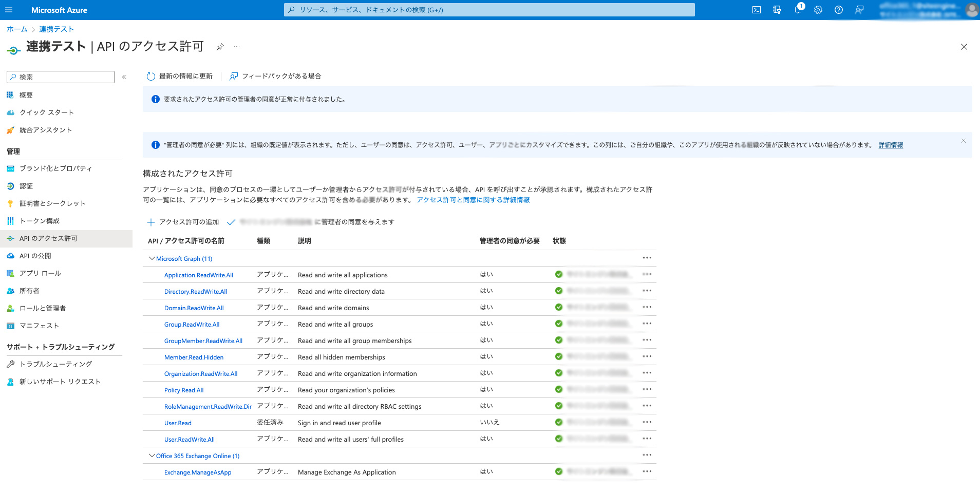Open the directories and subscriptions filter icon

click(x=777, y=10)
